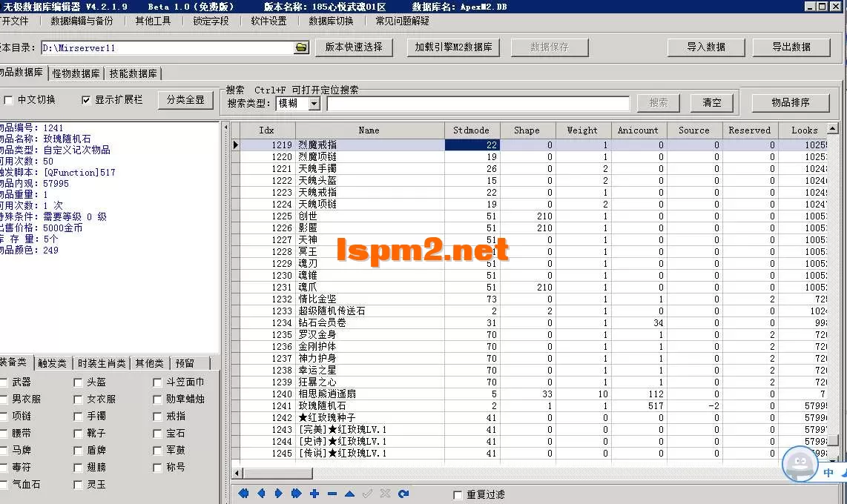Check the 斗笠面巾 category checkbox

click(x=157, y=382)
